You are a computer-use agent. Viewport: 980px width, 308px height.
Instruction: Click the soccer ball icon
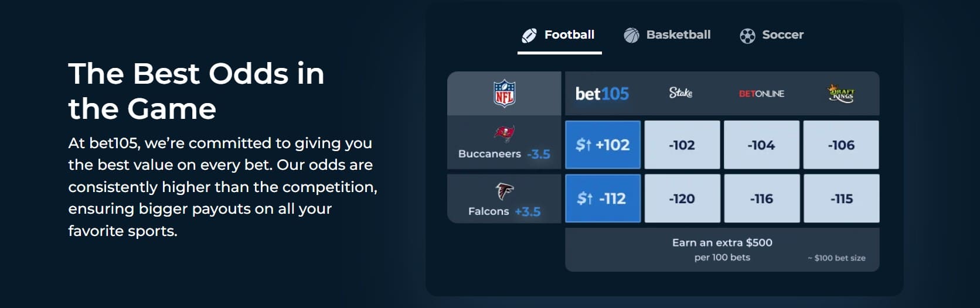tap(747, 36)
